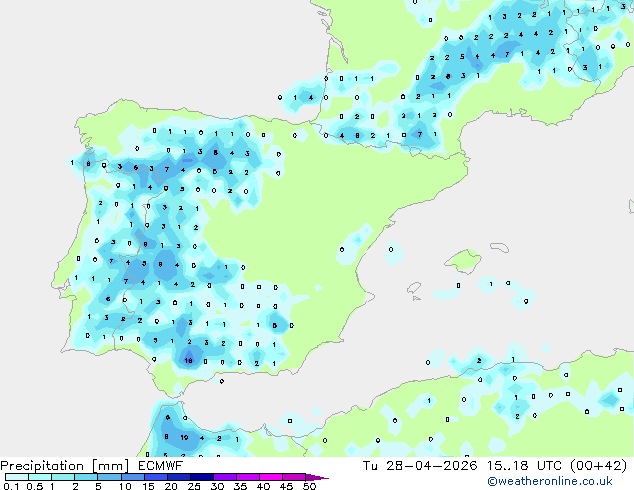Screen dimensions: 634x490
Task: Click the 2–5 mm legend color swatch
Action: pyautogui.click(x=86, y=477)
